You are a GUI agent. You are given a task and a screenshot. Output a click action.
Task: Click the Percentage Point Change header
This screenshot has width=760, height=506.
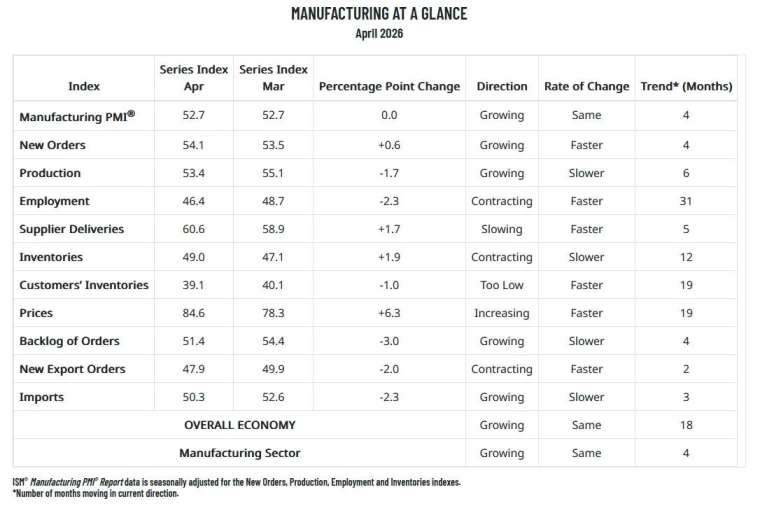389,86
